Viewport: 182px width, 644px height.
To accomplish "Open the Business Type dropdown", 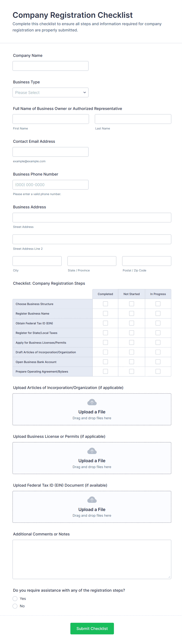I will pyautogui.click(x=50, y=93).
